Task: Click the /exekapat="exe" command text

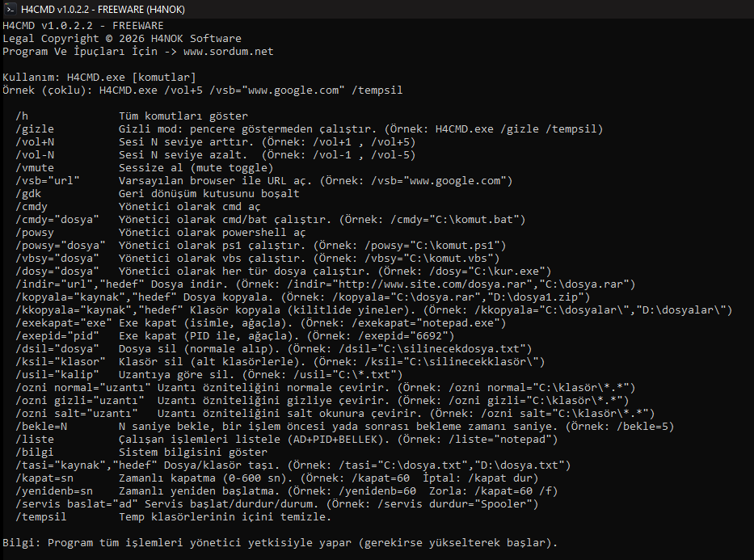Action: (64, 323)
